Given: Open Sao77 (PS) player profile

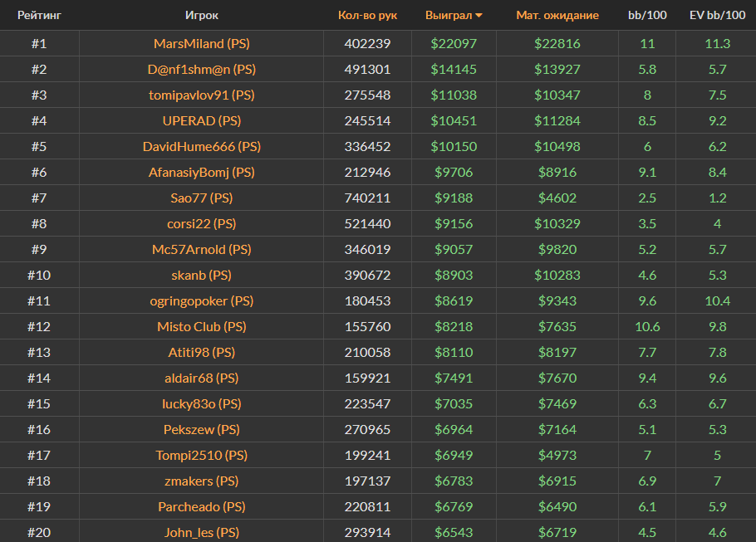Looking at the screenshot, I should click(x=201, y=198).
